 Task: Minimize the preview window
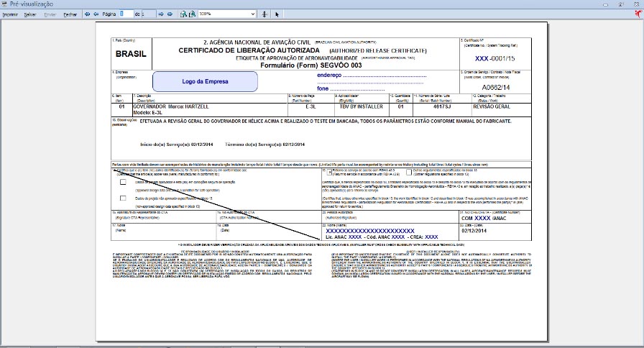tap(605, 4)
